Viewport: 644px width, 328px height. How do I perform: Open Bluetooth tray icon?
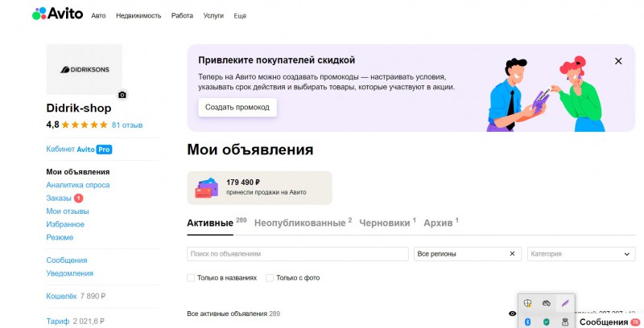(528, 322)
